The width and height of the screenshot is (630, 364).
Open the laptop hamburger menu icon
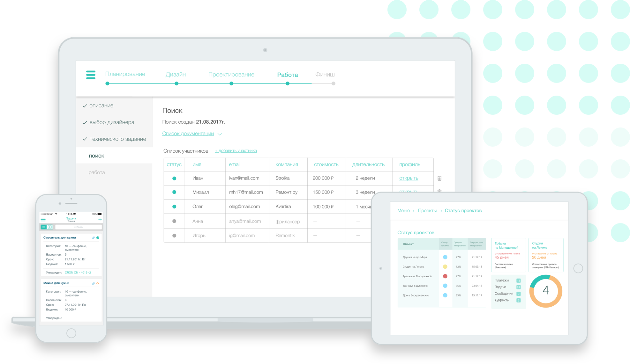[x=91, y=75]
